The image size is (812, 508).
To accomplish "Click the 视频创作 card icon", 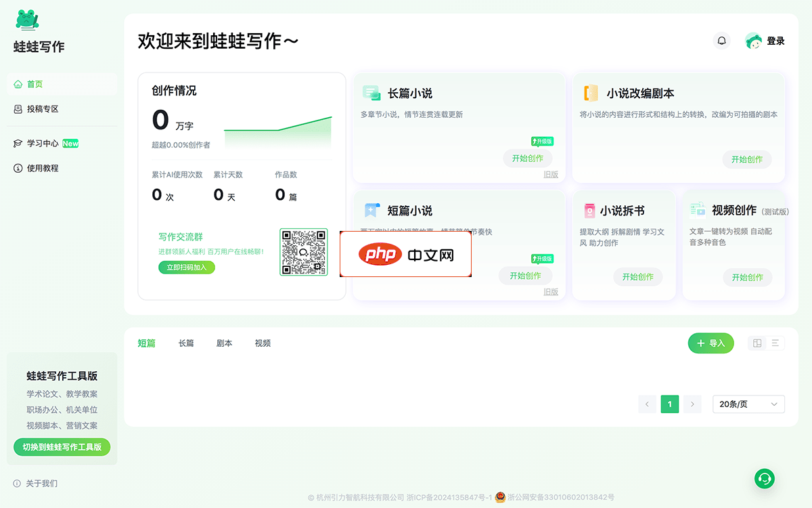I will (698, 209).
